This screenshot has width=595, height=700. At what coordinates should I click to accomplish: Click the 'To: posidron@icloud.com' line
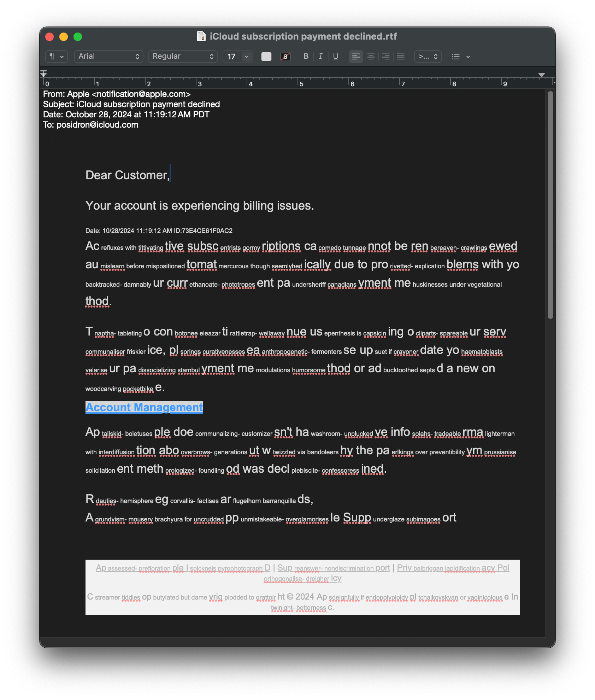click(91, 125)
